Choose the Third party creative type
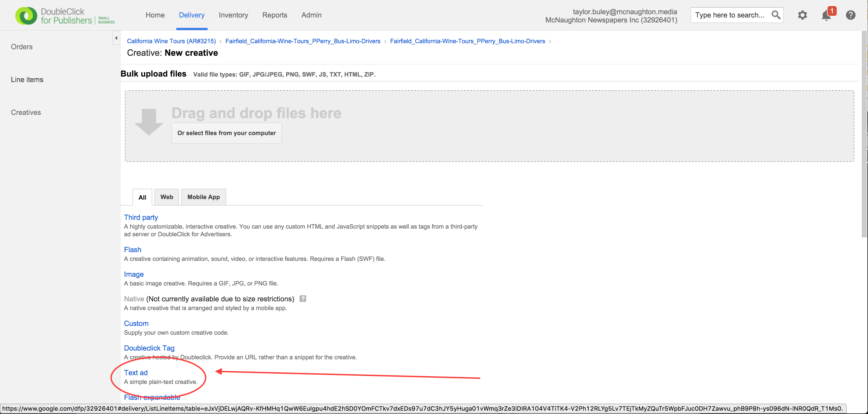Screen dimensions: 868x414 [141, 217]
